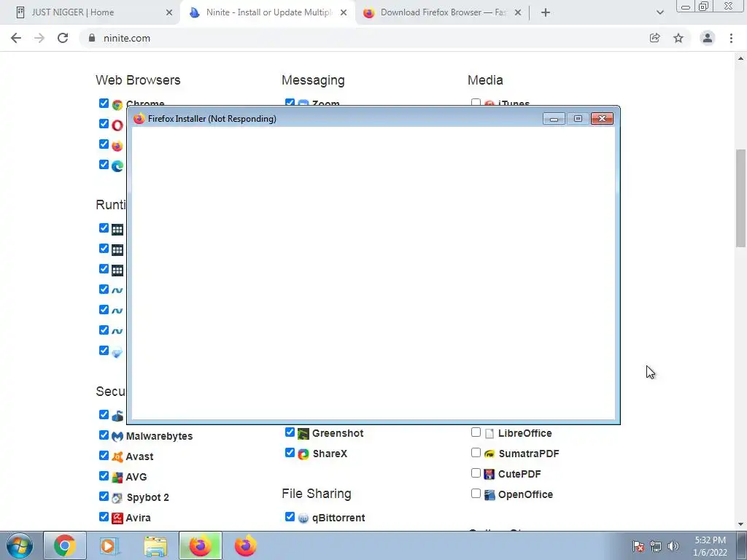The height and width of the screenshot is (560, 747).
Task: Uncheck the AVG checkbox
Action: pyautogui.click(x=104, y=475)
